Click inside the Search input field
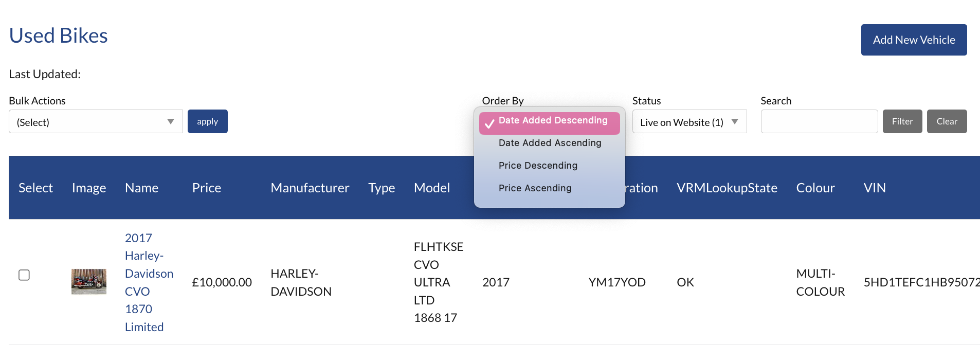 819,121
